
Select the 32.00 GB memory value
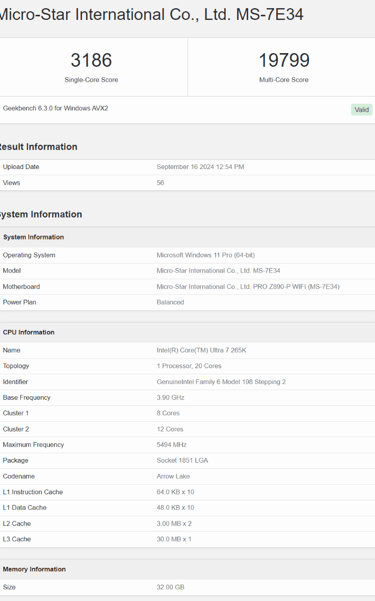pos(171,587)
